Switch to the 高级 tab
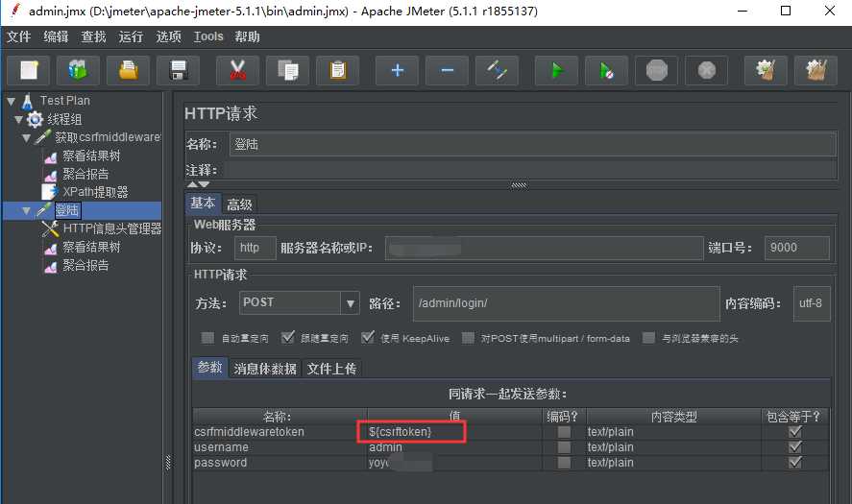852x504 pixels. (x=239, y=204)
